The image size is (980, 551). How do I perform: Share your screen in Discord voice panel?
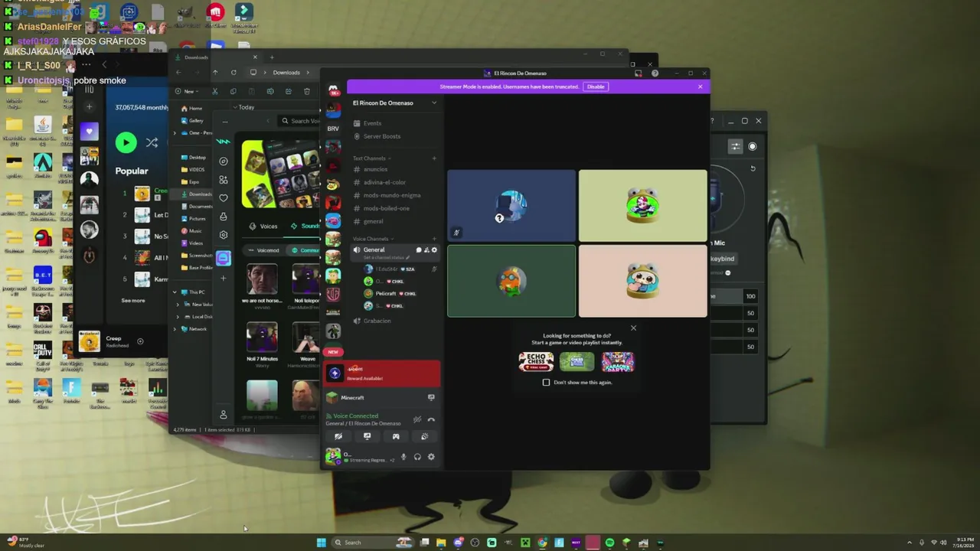(x=367, y=436)
